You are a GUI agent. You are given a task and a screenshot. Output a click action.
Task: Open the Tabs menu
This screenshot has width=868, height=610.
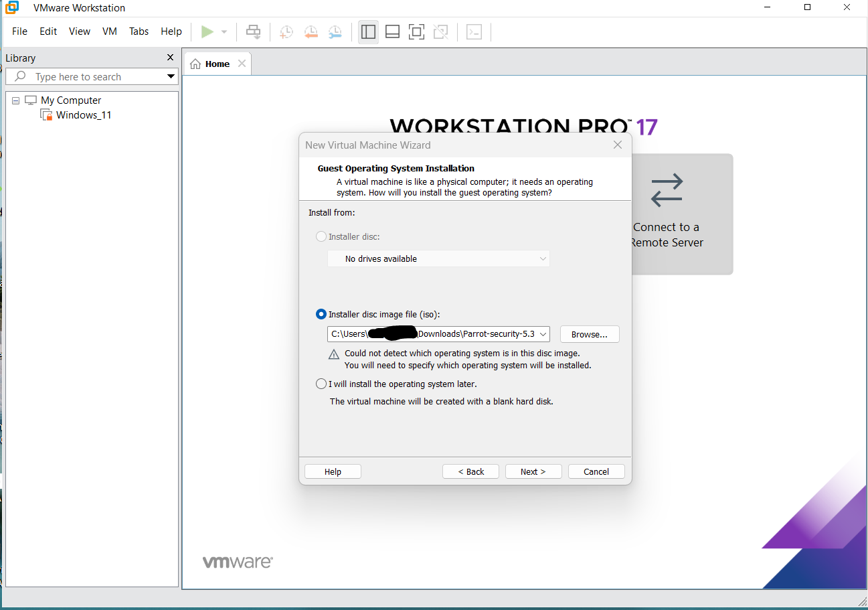pyautogui.click(x=139, y=31)
